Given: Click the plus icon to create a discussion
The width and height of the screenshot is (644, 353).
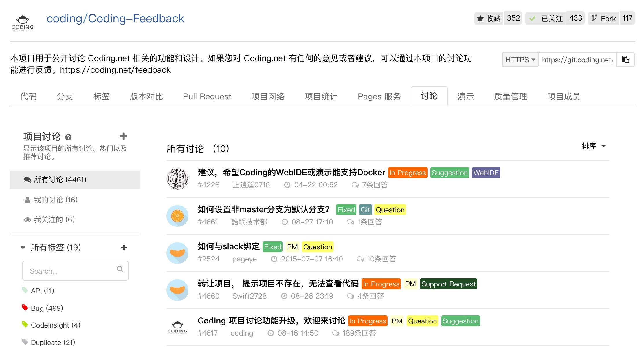Looking at the screenshot, I should [x=124, y=136].
